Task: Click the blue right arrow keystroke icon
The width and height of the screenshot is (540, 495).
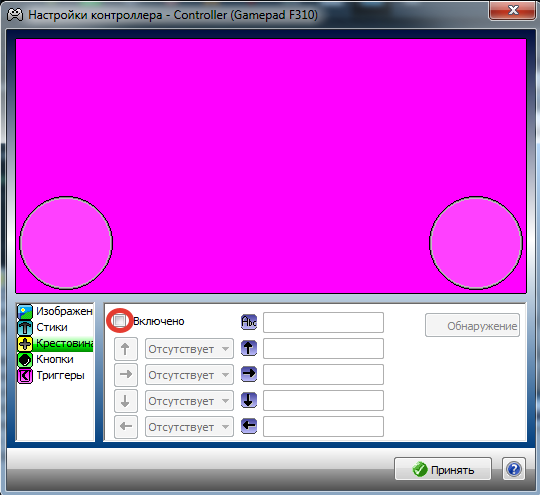Action: (249, 374)
